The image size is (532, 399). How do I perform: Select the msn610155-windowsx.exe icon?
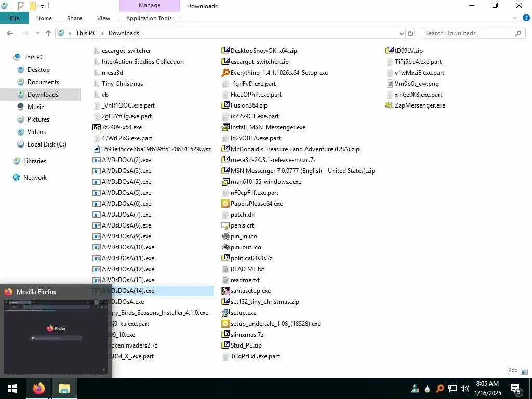point(225,182)
